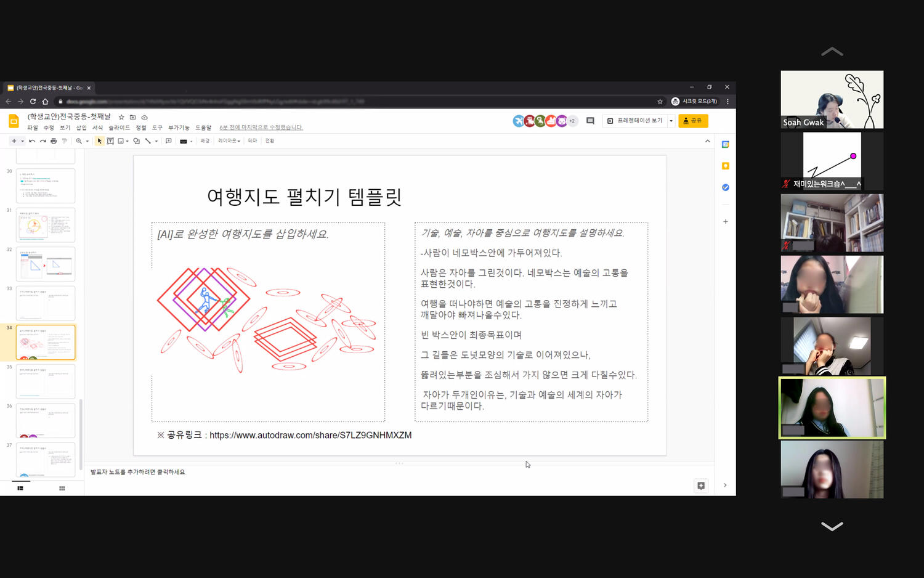924x578 pixels.
Task: Undo the last action
Action: point(32,141)
